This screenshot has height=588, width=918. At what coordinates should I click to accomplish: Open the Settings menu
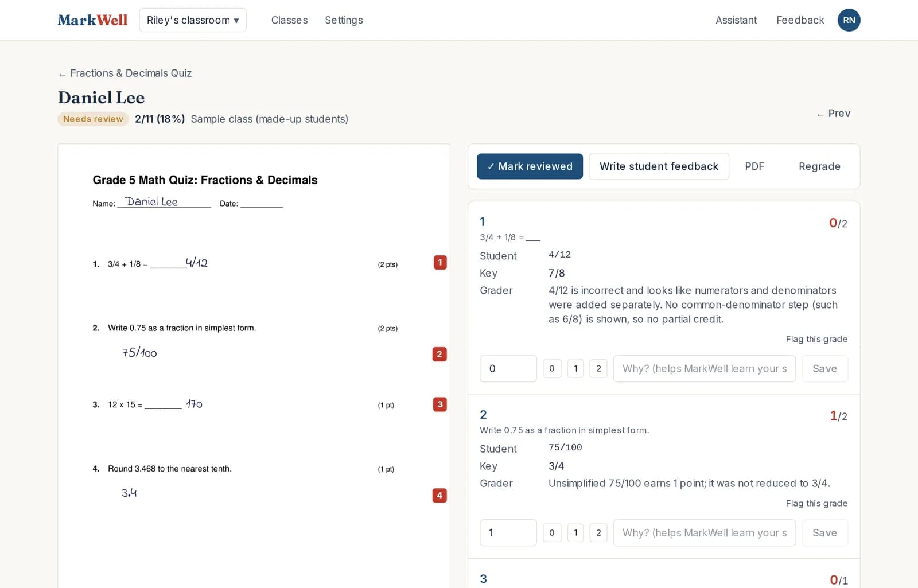coord(344,20)
